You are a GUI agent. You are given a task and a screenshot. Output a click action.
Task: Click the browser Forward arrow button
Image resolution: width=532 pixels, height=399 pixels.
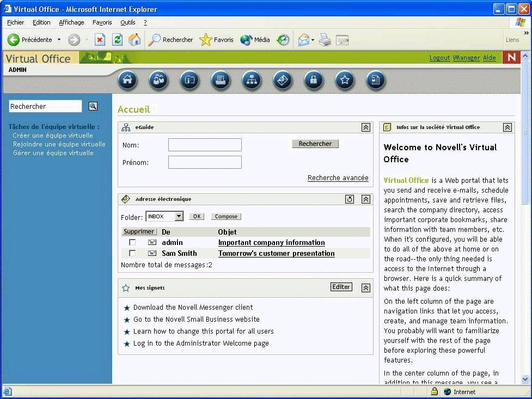pos(74,40)
